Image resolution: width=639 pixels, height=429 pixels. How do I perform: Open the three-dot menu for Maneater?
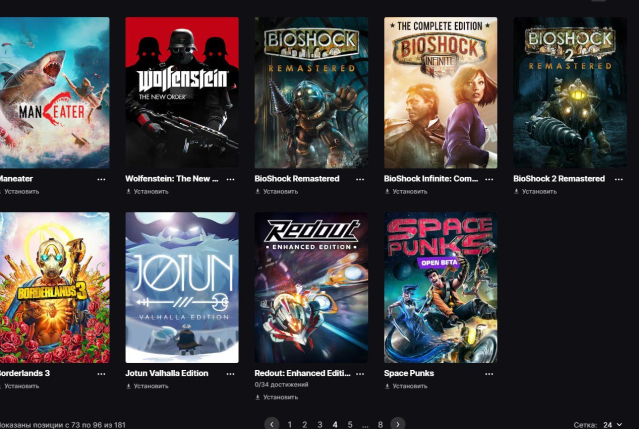point(101,179)
